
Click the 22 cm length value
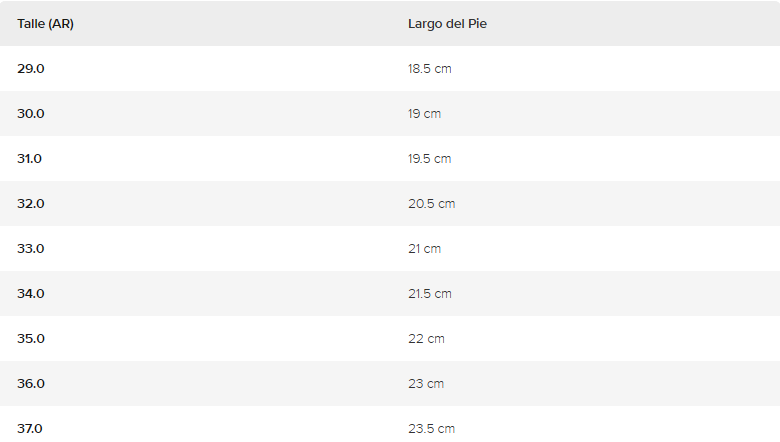(x=426, y=338)
